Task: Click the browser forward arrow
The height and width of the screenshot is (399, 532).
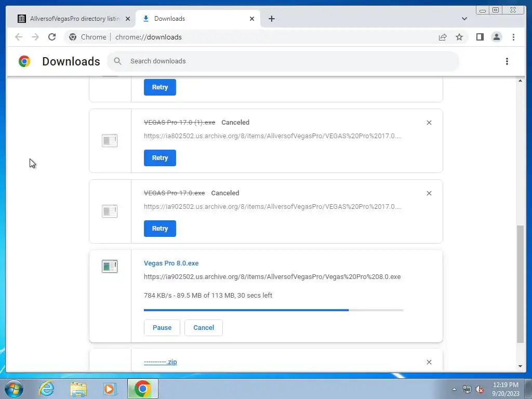Action: tap(35, 37)
